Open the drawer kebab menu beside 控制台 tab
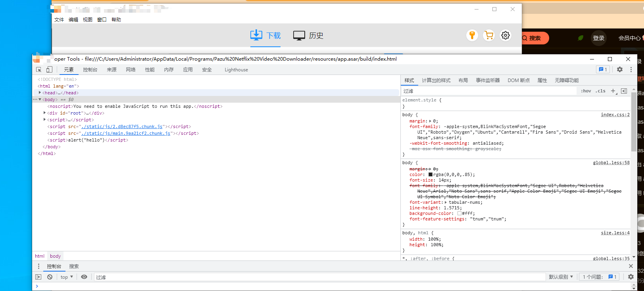Screen dimensions: 644x291 tap(38, 266)
